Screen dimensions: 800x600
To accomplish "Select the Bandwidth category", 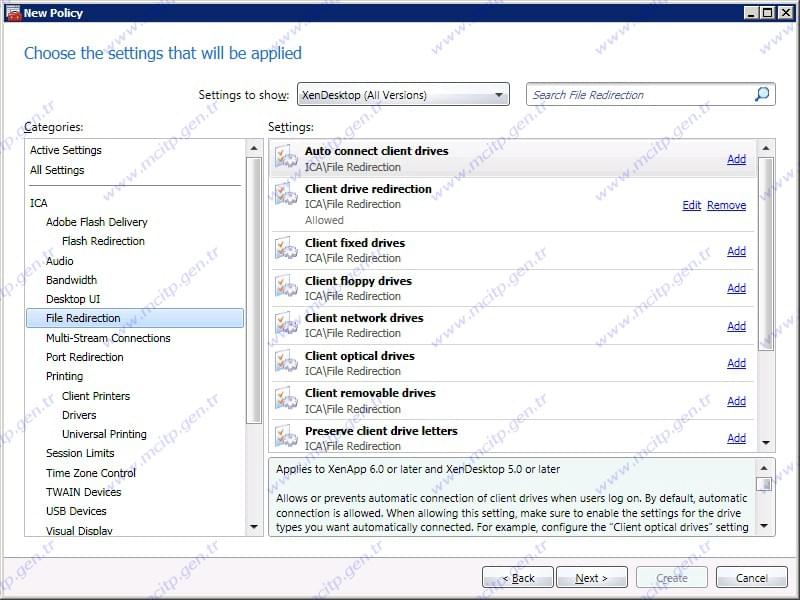I will [x=71, y=280].
